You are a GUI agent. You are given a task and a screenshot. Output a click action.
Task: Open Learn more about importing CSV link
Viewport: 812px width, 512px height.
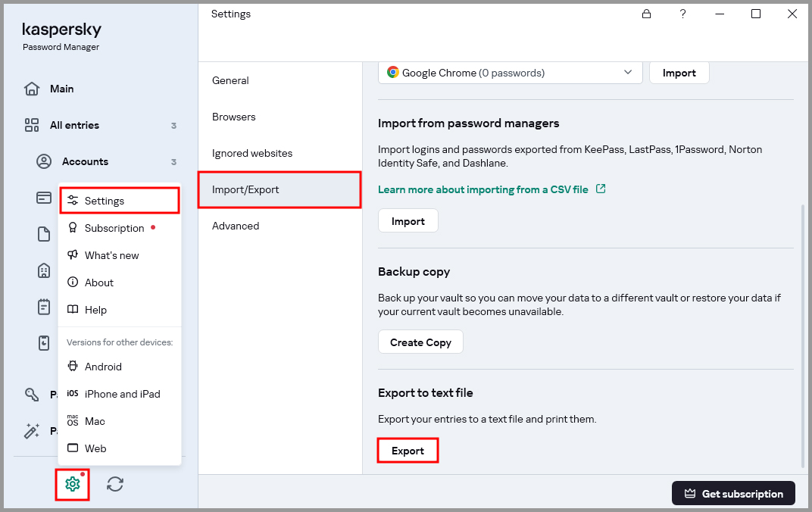[483, 189]
